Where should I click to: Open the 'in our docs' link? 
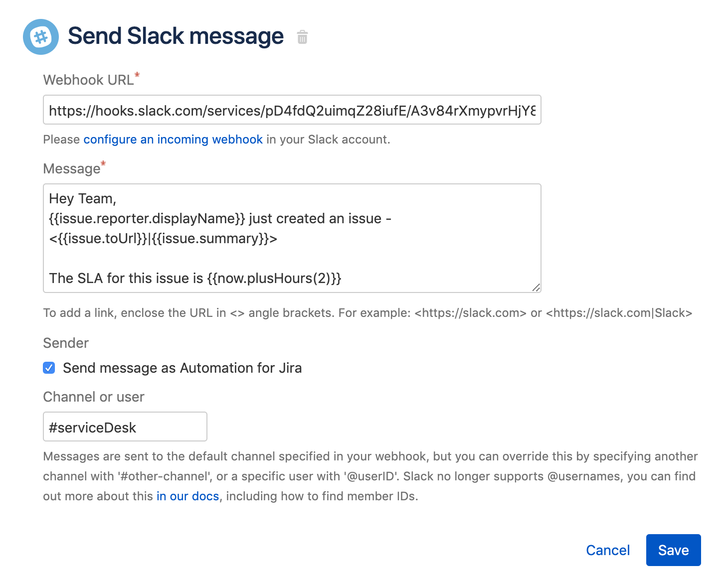(x=187, y=496)
